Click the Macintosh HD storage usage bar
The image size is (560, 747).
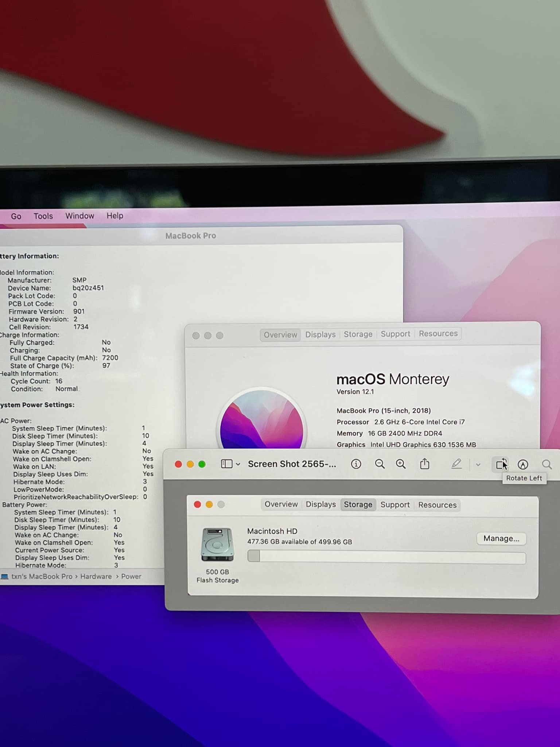pyautogui.click(x=386, y=557)
